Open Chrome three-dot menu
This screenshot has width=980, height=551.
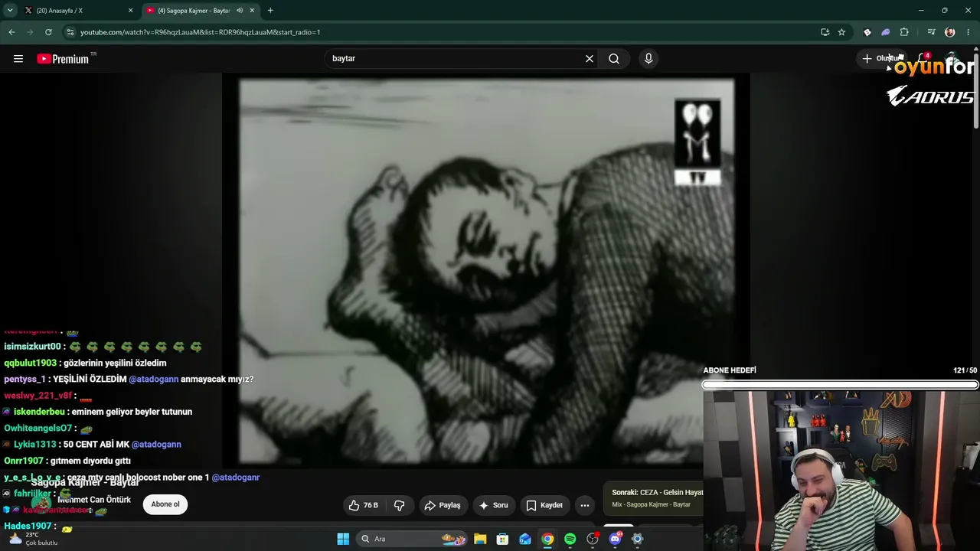coord(969,32)
